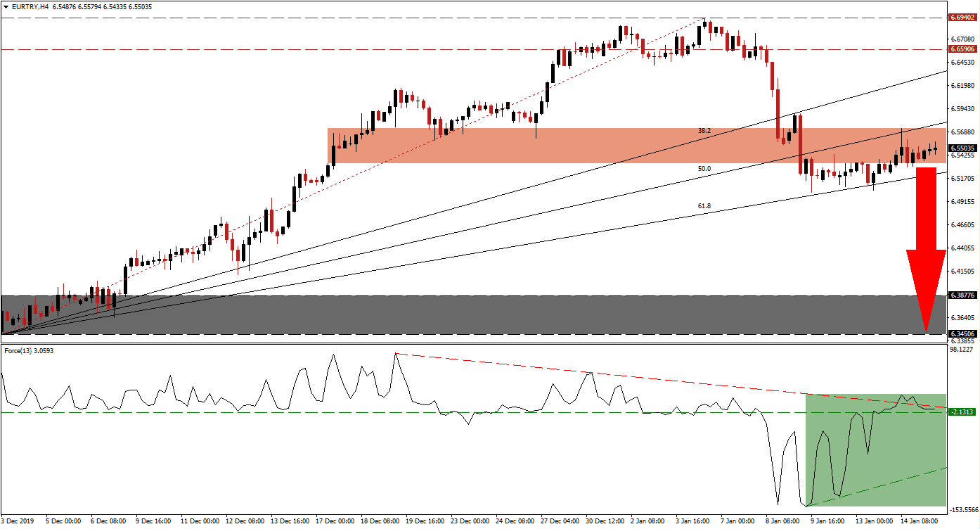Click the triangle arrow beside EURTRY,H4 title
980x529 pixels.
pos(6,6)
